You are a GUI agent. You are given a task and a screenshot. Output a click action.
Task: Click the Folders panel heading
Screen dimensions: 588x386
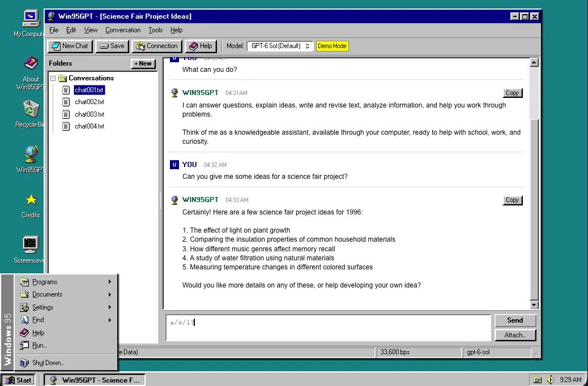[61, 63]
